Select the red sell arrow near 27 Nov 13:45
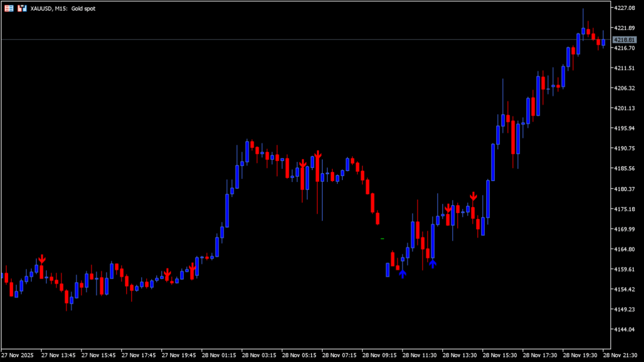 pyautogui.click(x=42, y=258)
